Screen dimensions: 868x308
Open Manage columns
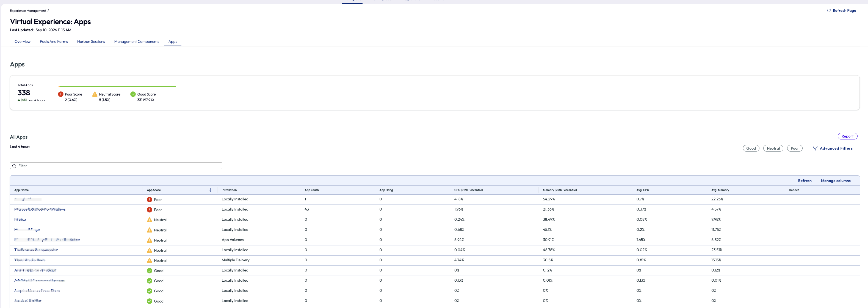pos(835,181)
